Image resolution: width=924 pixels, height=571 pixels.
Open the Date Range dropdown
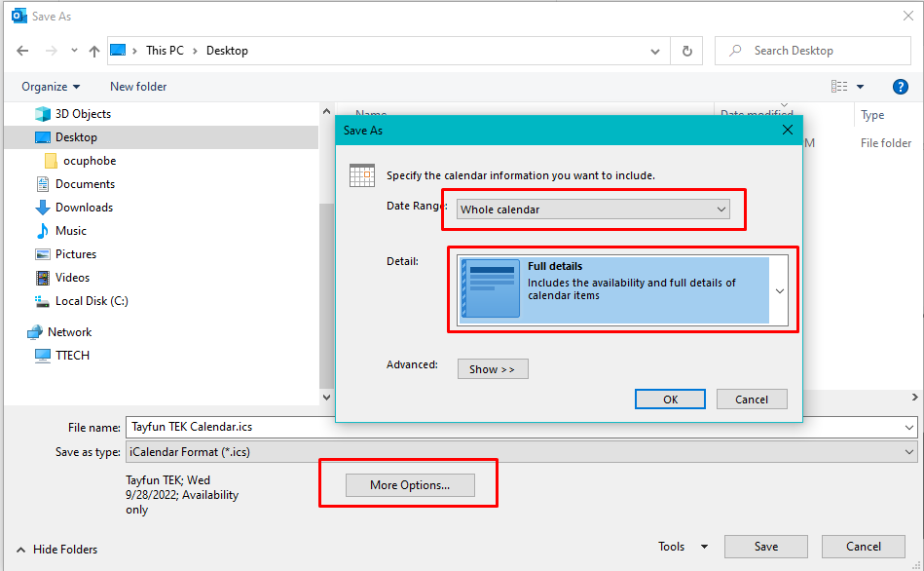click(x=593, y=209)
